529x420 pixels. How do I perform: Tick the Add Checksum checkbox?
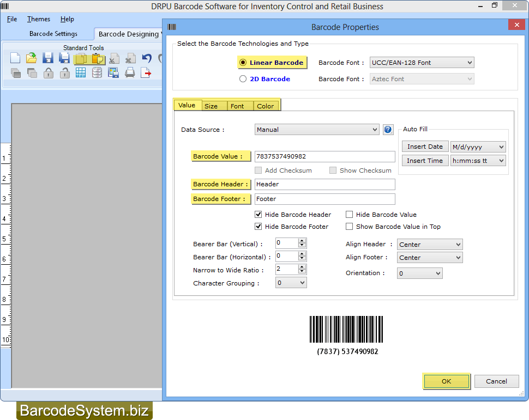[x=258, y=170]
